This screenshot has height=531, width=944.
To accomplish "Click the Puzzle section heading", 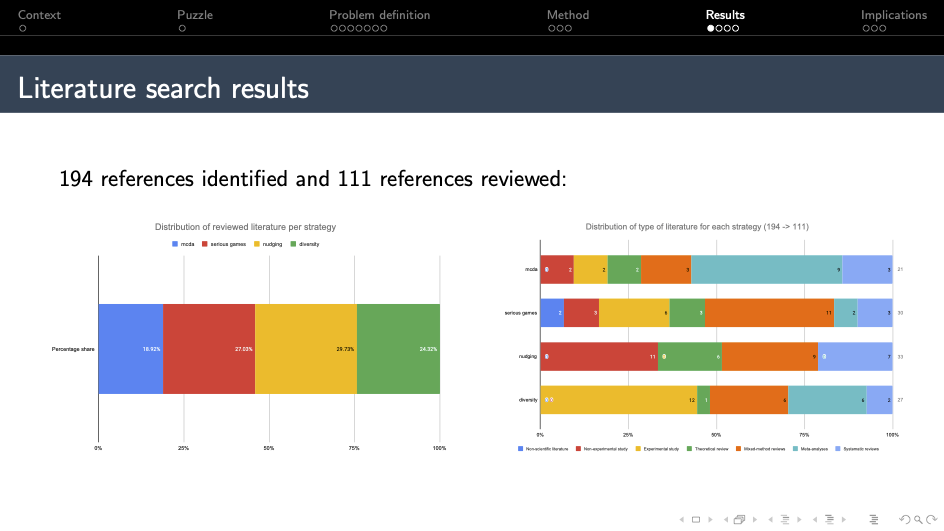I will 194,15.
